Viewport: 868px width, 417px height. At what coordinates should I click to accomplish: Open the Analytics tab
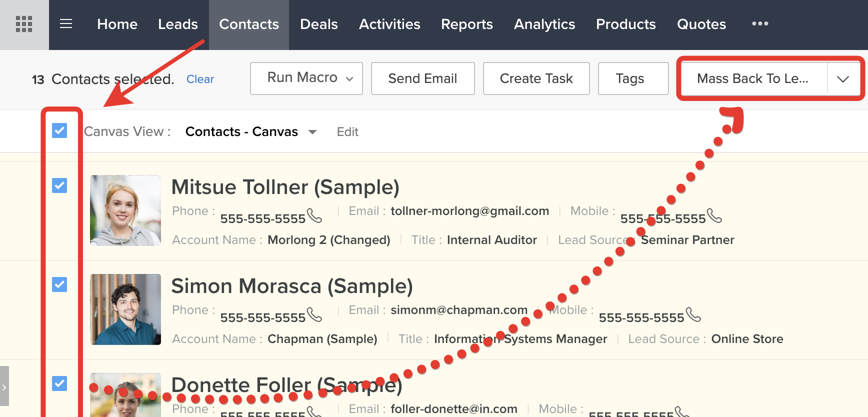[544, 24]
